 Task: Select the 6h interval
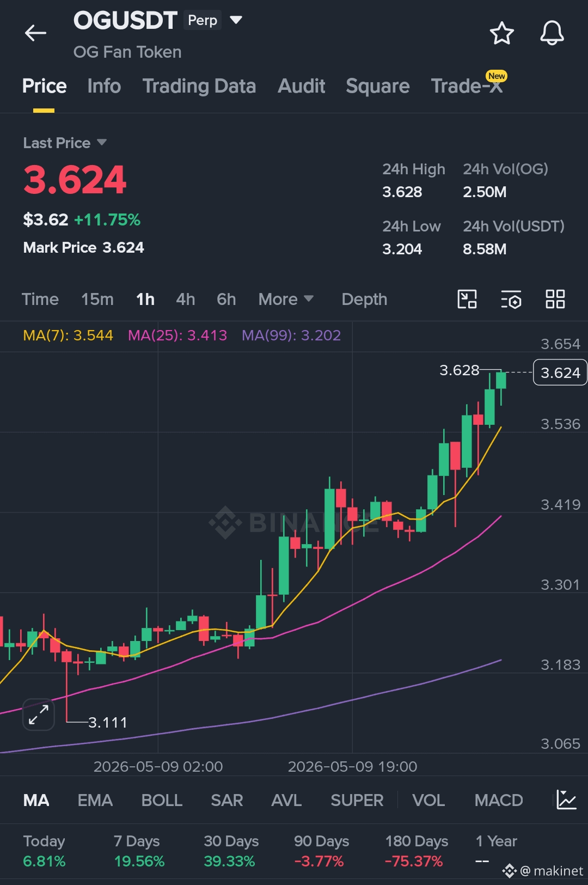(x=226, y=299)
